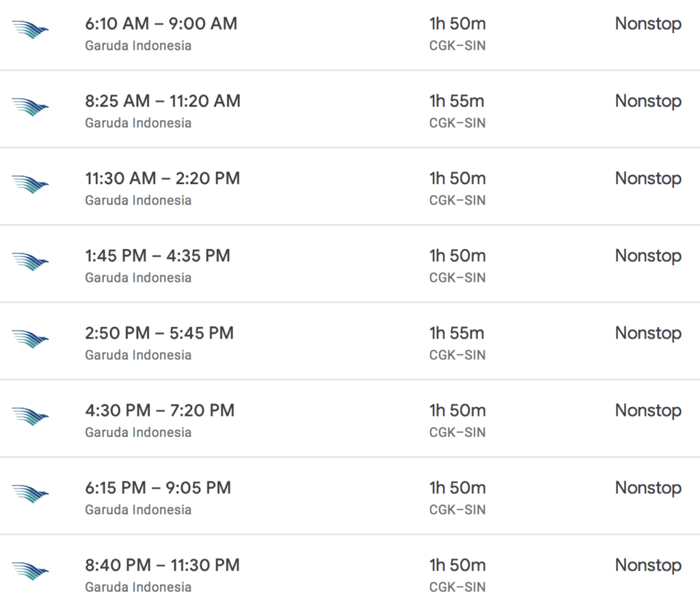Open the 1:45 PM – 4:35 PM flight
The image size is (700, 608).
(157, 256)
